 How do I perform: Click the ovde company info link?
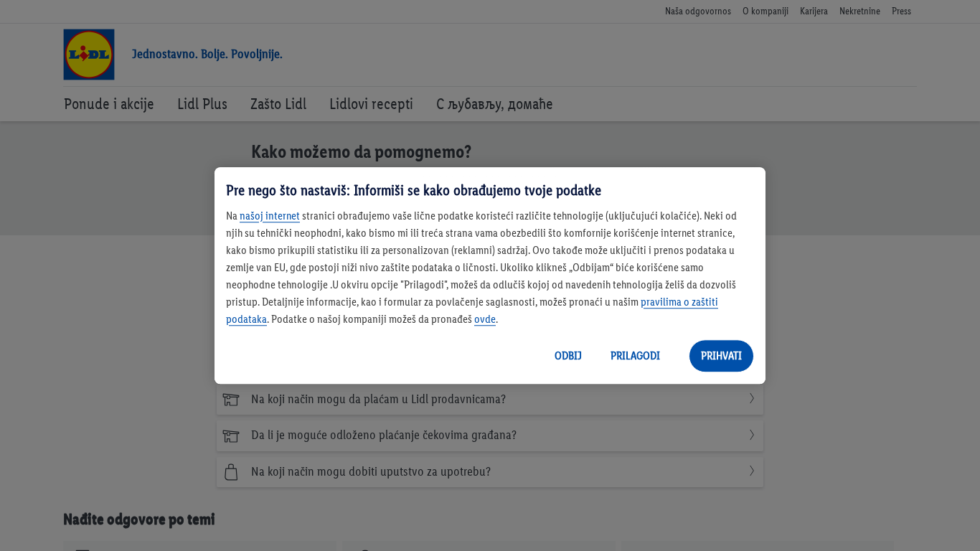[484, 319]
